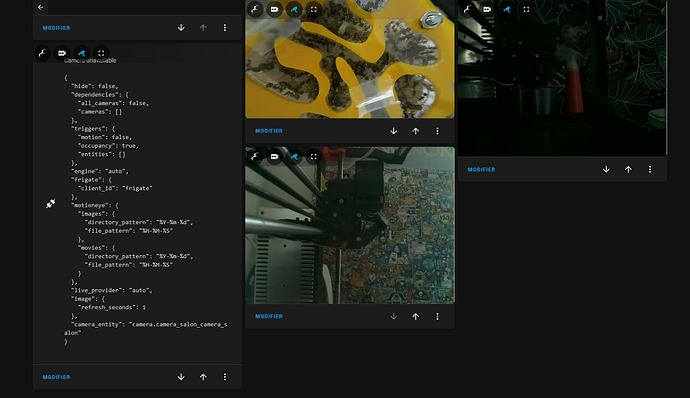
Task: Move unavailable camera card up
Action: [x=203, y=377]
